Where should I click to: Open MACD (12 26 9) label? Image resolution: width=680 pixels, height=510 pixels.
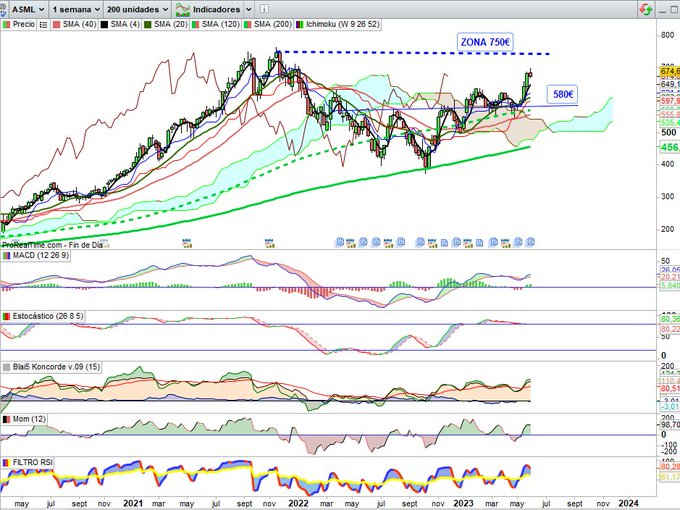[40, 256]
